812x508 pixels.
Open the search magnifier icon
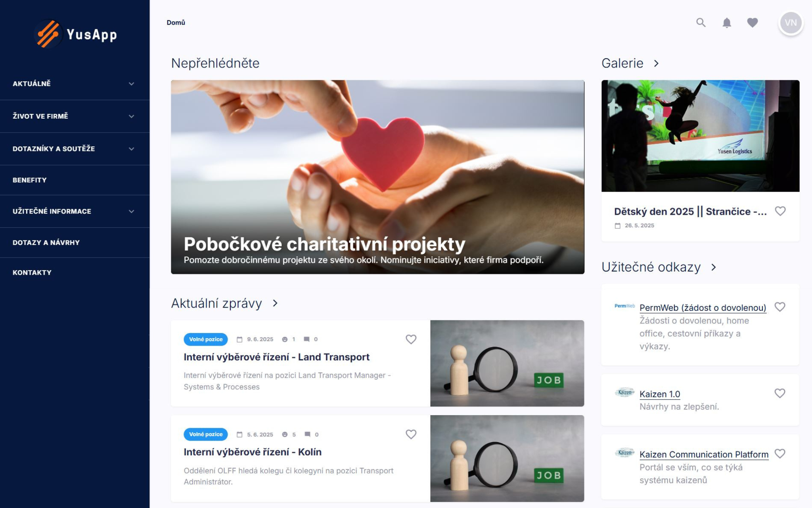701,23
